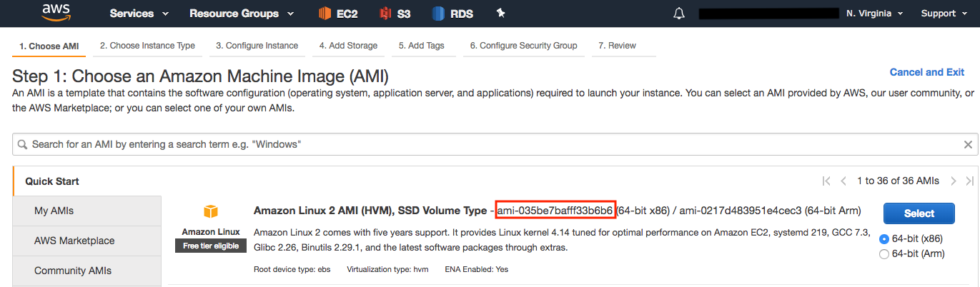Click the Amazon Linux 2 AMI title
Image resolution: width=980 pixels, height=287 pixels.
pyautogui.click(x=370, y=211)
